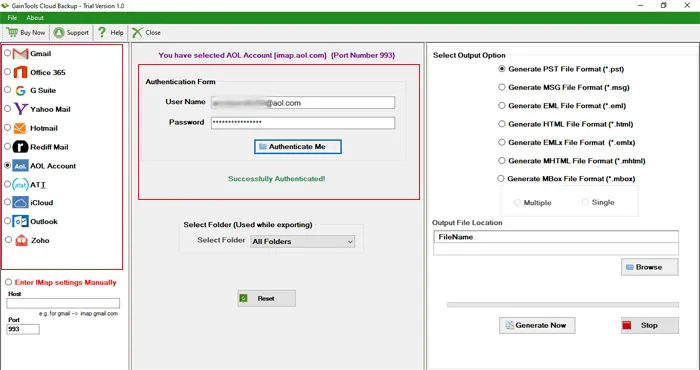The image size is (700, 370).
Task: Select the Single mbox radio button
Action: pos(585,202)
